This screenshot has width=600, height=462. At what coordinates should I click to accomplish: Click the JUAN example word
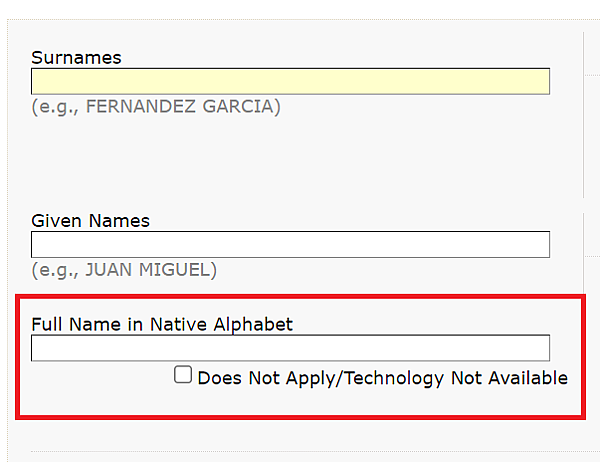(108, 270)
